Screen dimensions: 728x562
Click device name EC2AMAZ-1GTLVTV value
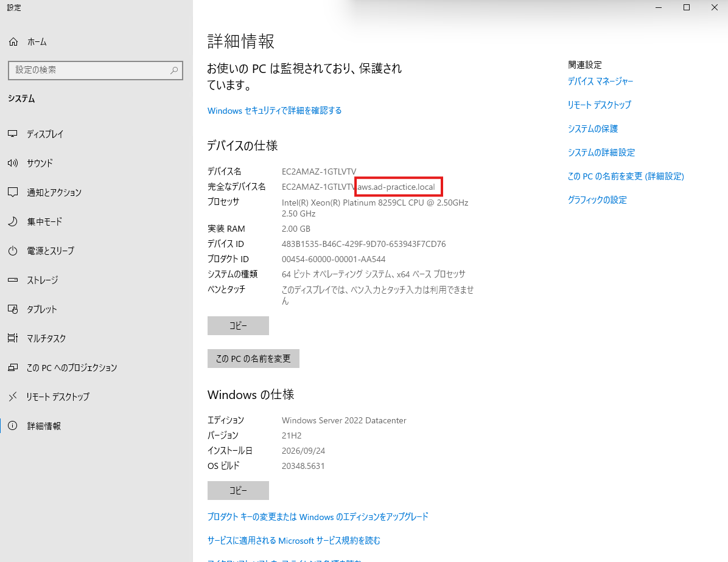click(319, 172)
